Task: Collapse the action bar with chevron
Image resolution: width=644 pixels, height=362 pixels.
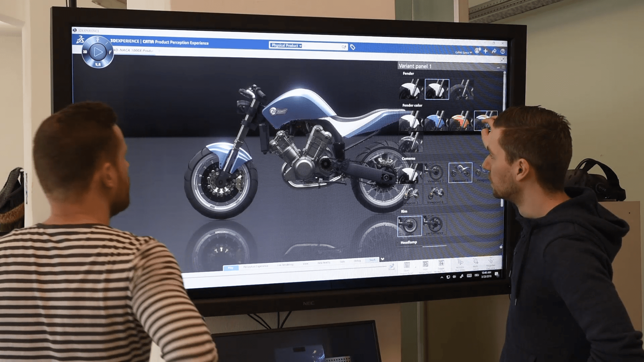Action: (382, 259)
